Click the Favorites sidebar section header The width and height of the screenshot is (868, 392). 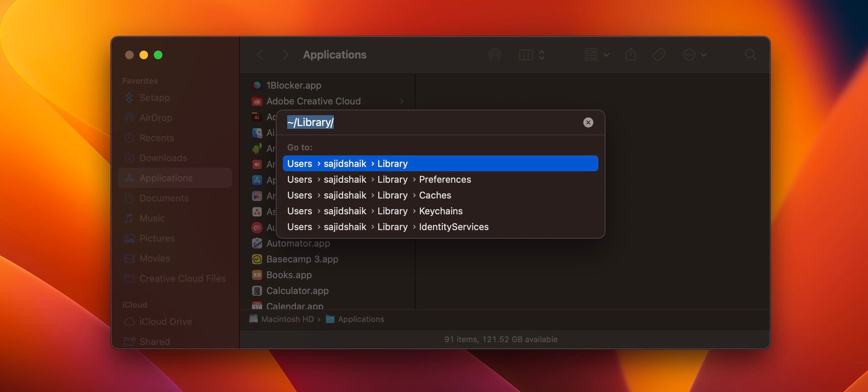140,81
